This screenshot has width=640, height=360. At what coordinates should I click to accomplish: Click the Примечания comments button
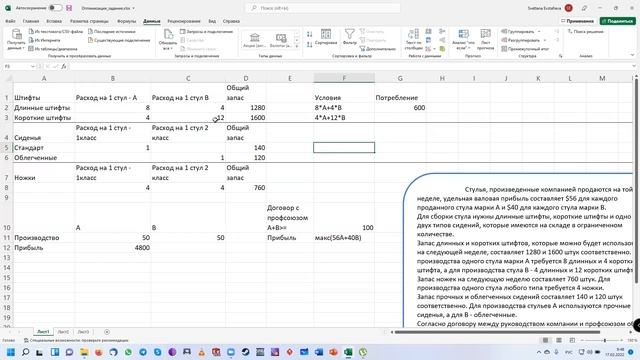pyautogui.click(x=577, y=21)
